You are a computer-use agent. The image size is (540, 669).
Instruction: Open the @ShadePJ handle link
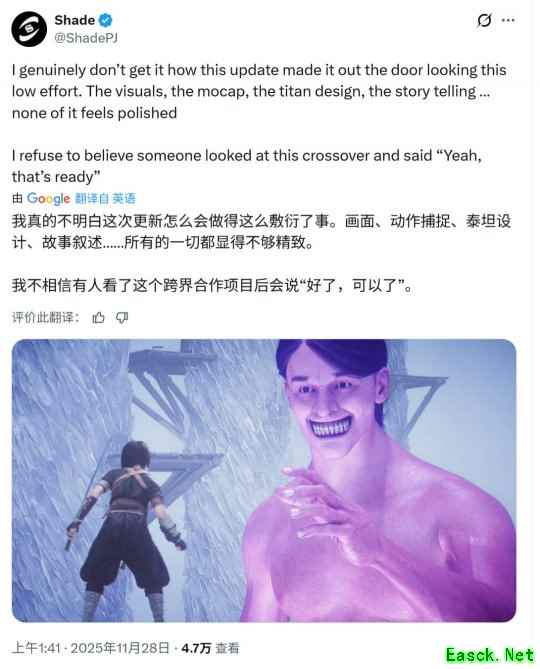(x=86, y=38)
